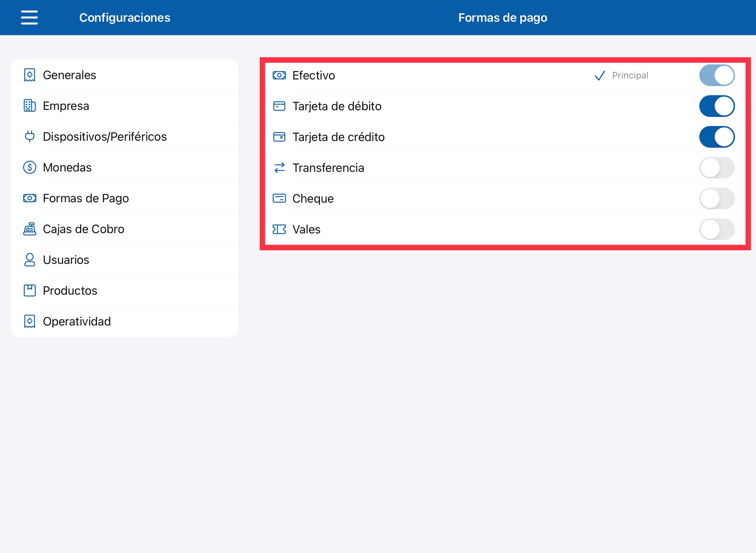This screenshot has width=756, height=553.
Task: Click the Dispositivos/Periféricos plug icon
Action: point(30,136)
